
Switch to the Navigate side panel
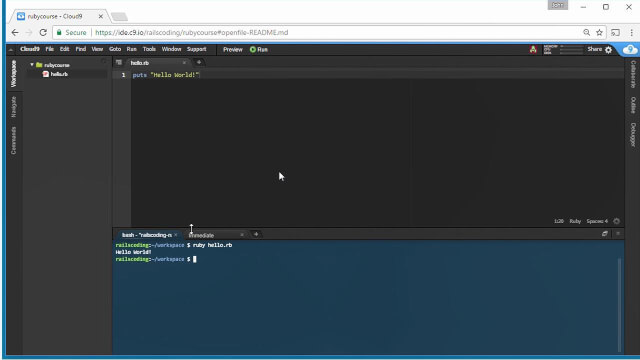click(x=13, y=107)
